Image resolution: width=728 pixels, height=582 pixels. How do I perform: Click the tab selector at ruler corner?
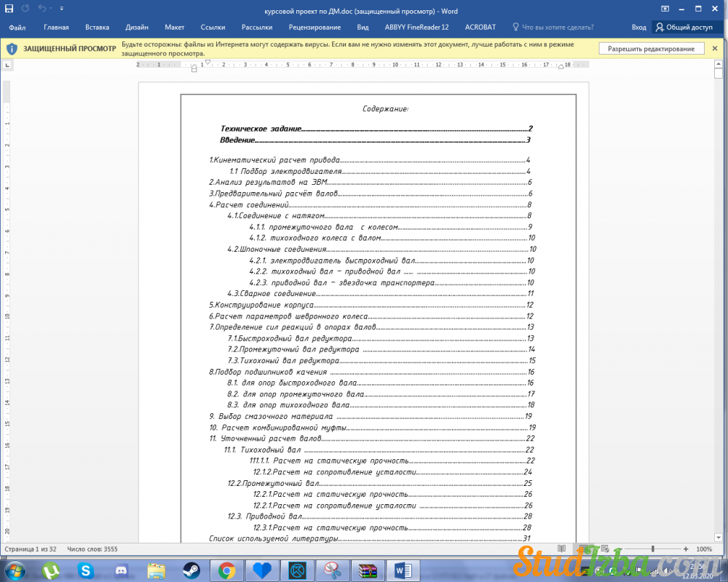pos(7,65)
